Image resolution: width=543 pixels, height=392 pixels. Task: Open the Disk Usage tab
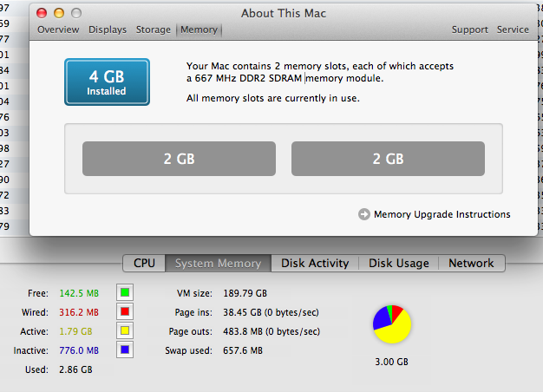(x=399, y=263)
